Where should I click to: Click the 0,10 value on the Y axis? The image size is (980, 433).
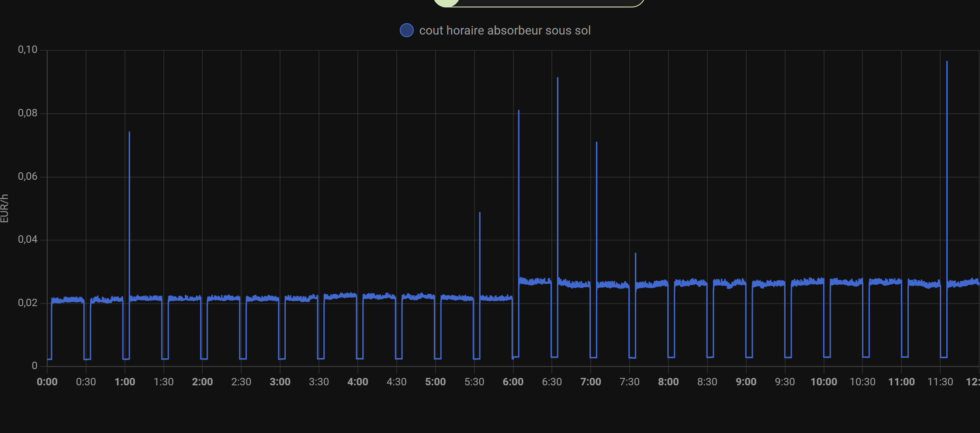click(28, 49)
